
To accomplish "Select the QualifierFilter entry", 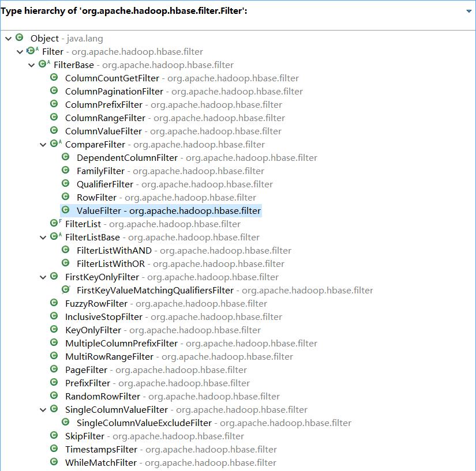I will [x=175, y=184].
